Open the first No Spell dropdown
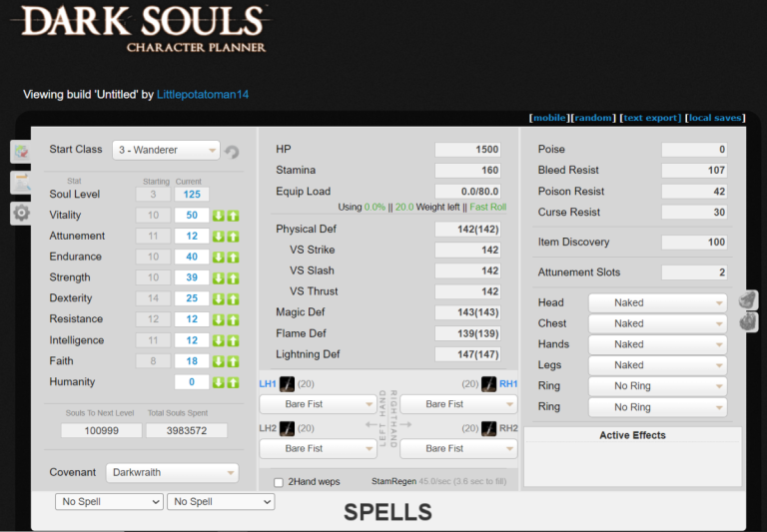 click(x=109, y=502)
